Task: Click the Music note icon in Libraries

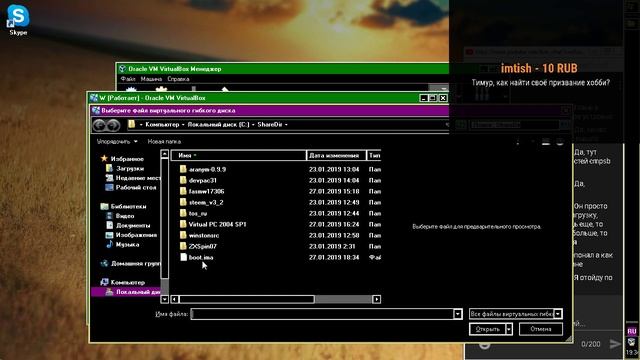Action: 109,244
